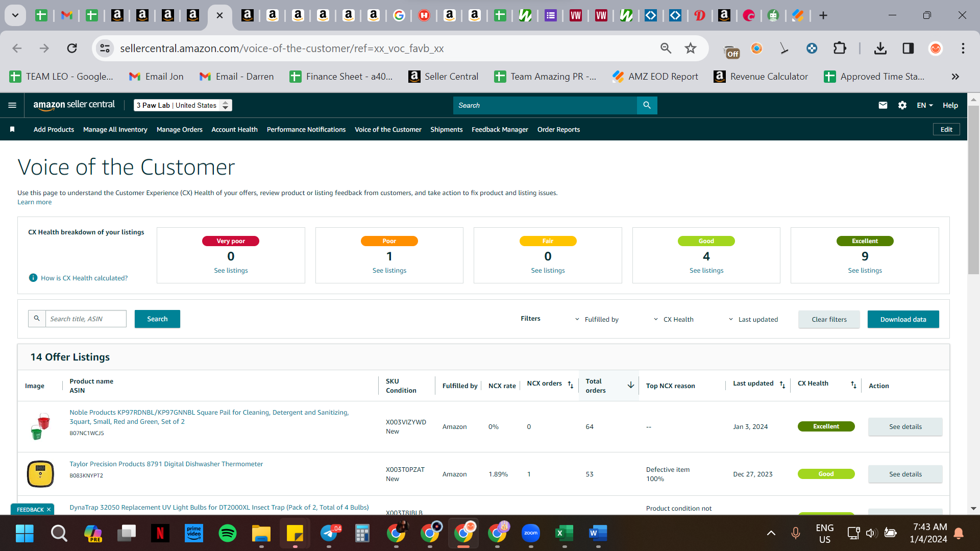980x551 pixels.
Task: Click the header search magnifier button
Action: coord(647,105)
